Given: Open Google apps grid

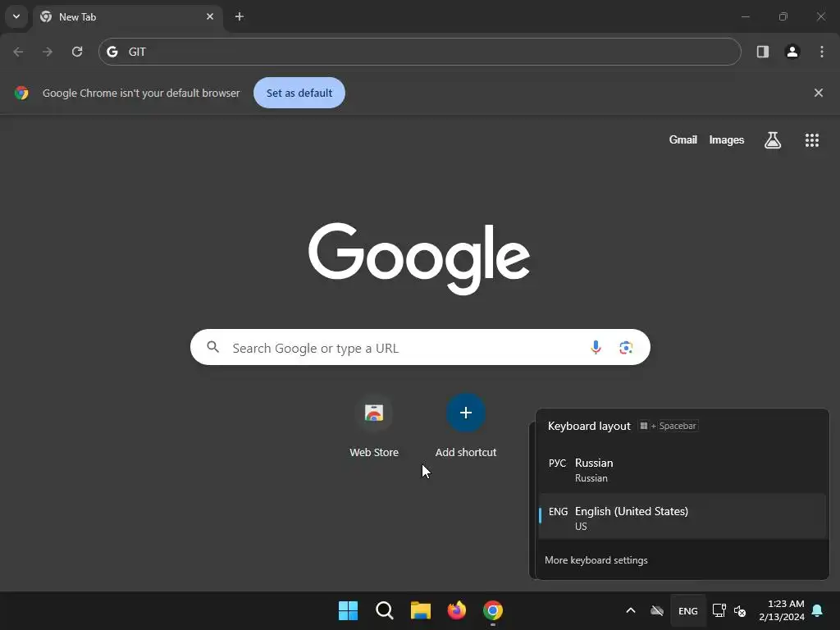Looking at the screenshot, I should (x=812, y=139).
